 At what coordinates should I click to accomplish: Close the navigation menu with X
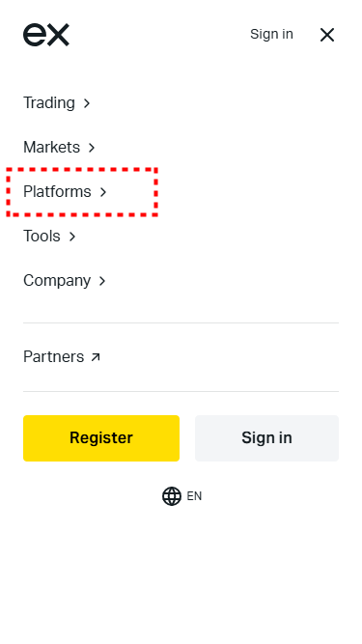(x=327, y=35)
